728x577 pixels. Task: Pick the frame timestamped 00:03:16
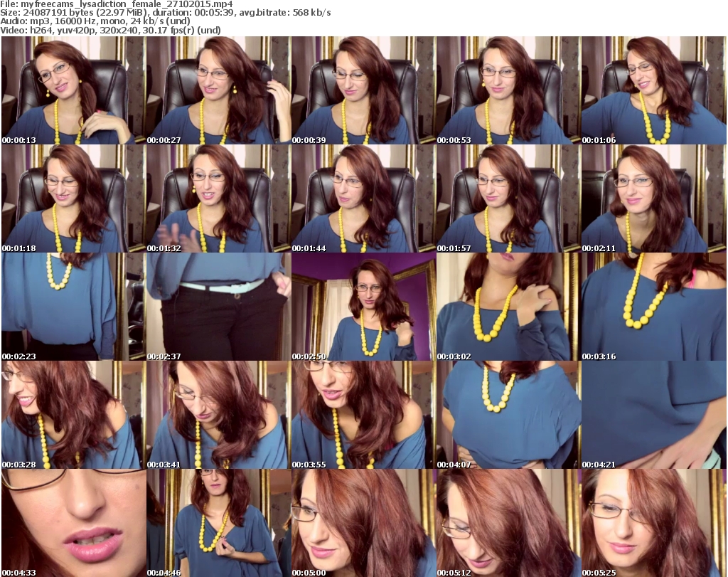click(x=654, y=307)
